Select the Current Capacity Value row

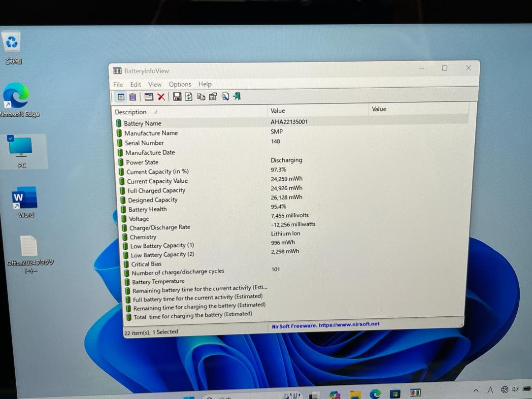(294, 180)
